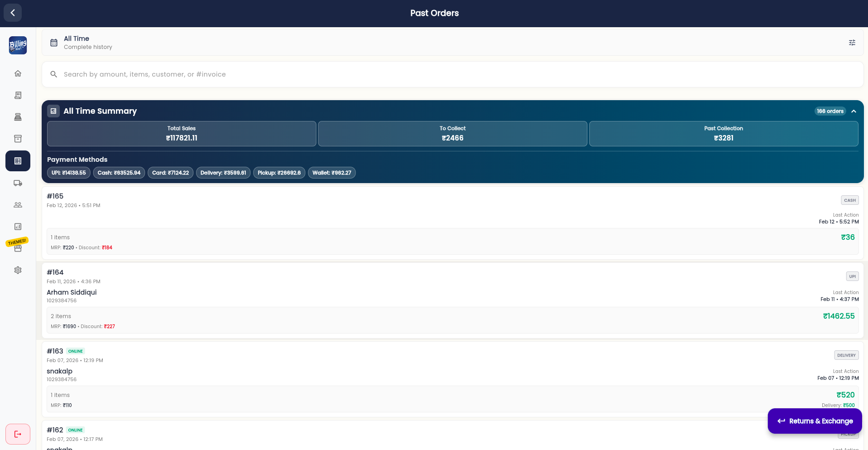Open the Home dashboard icon
This screenshot has height=450, width=868.
click(18, 73)
